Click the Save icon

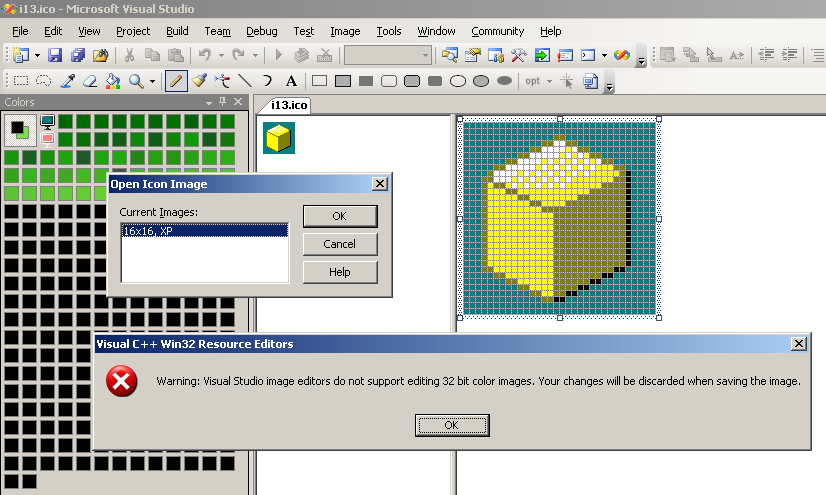(55, 55)
